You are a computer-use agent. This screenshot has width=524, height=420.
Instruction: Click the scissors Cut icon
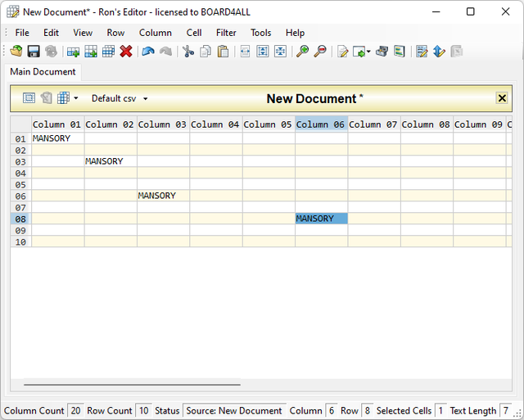pyautogui.click(x=188, y=51)
